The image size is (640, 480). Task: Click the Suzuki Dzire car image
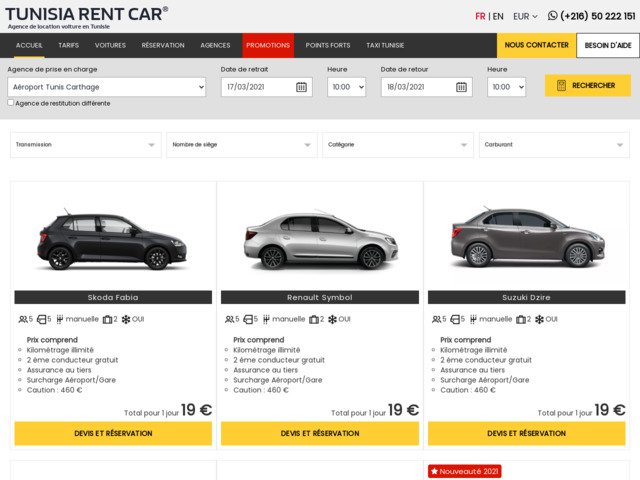tap(527, 237)
